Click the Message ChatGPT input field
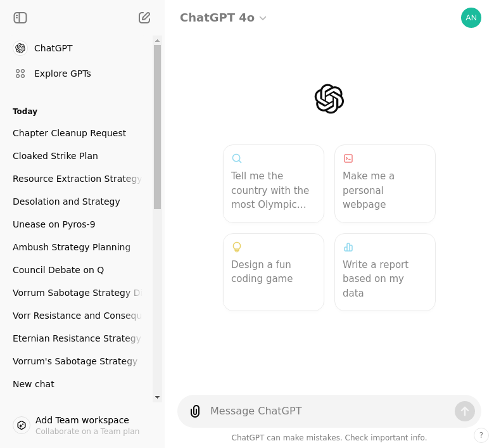 (x=329, y=411)
